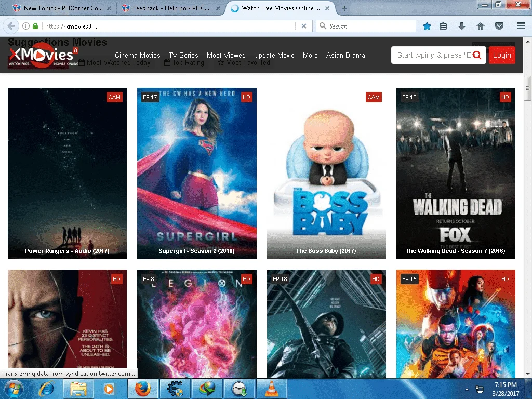Image resolution: width=532 pixels, height=399 pixels.
Task: Stop loading with the X button in address bar
Action: click(x=304, y=26)
